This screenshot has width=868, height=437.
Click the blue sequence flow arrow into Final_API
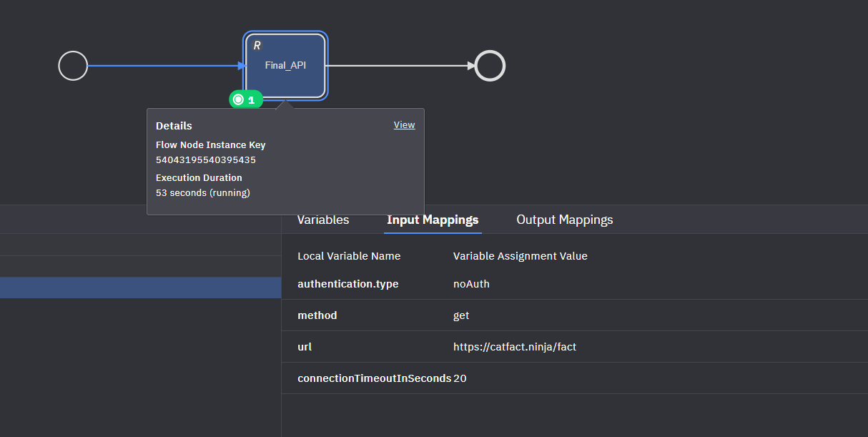click(164, 66)
